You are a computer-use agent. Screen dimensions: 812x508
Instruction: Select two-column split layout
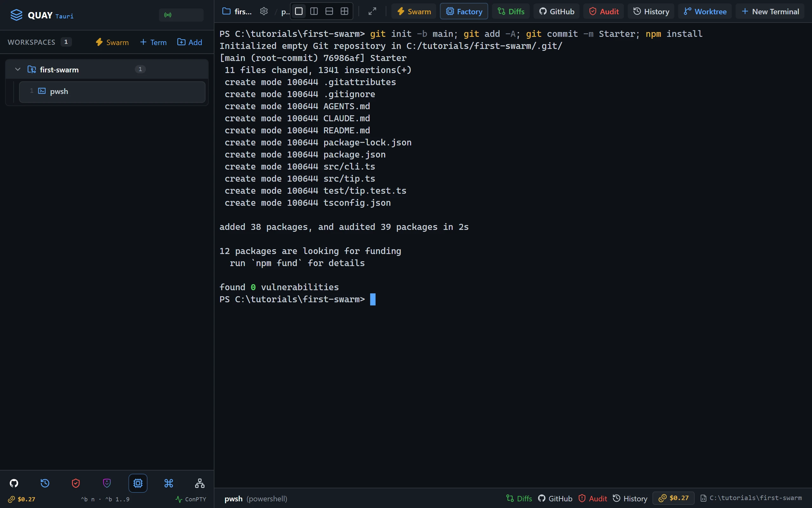[x=314, y=11]
